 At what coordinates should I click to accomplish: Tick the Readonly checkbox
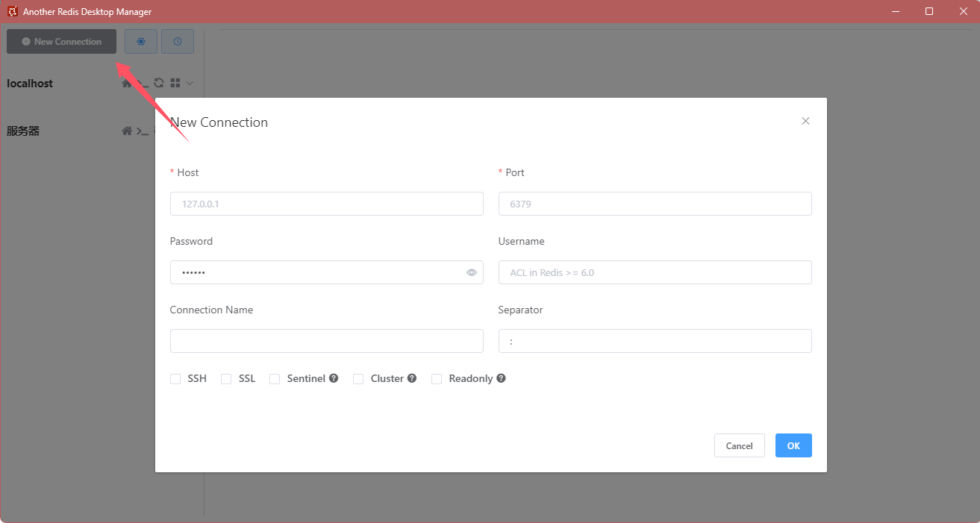[437, 379]
